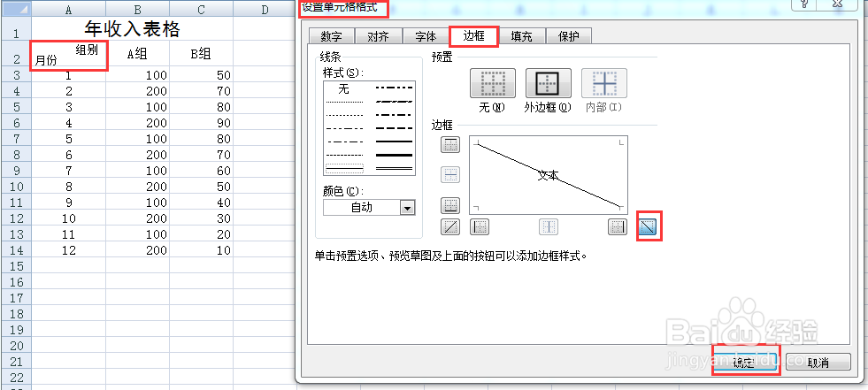This screenshot has width=868, height=390.
Task: Toggle the right border button
Action: [618, 226]
